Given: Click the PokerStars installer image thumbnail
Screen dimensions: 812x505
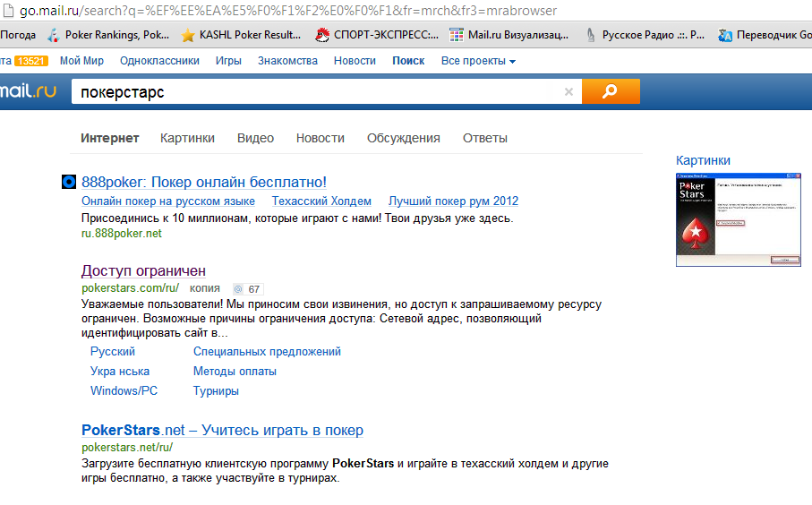Looking at the screenshot, I should click(737, 219).
